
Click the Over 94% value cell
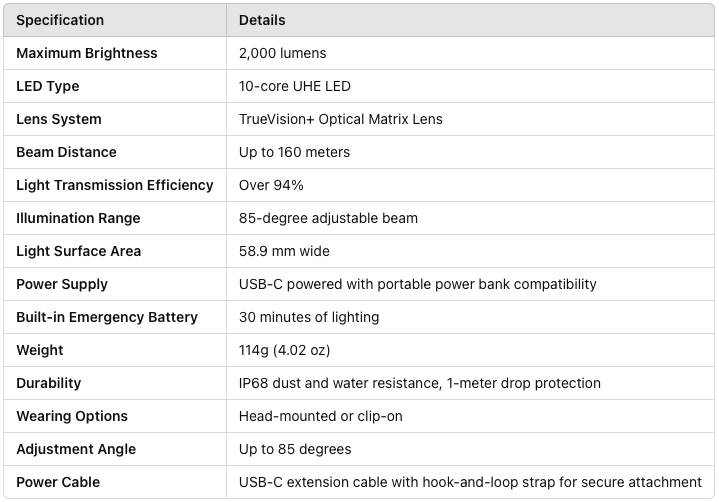pyautogui.click(x=271, y=185)
